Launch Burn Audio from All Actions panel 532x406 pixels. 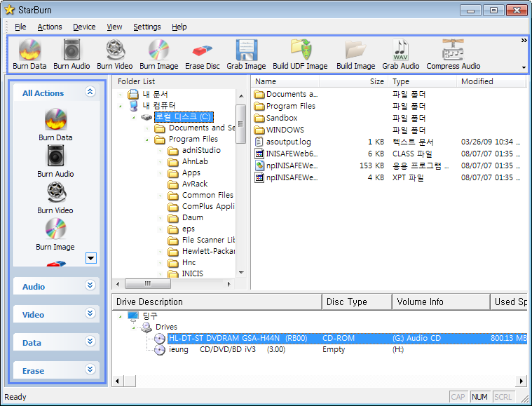(55, 161)
